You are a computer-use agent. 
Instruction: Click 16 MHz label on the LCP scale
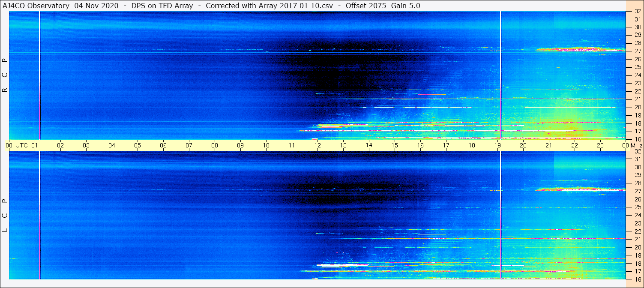click(637, 279)
